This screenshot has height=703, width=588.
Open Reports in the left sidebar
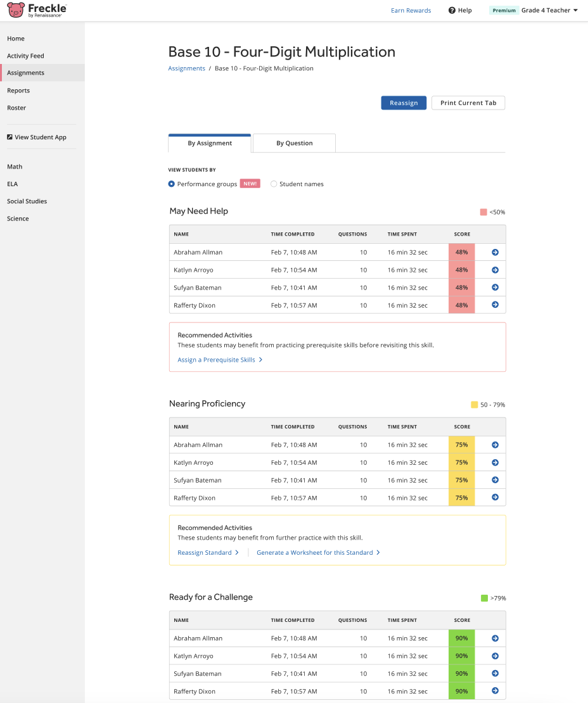tap(18, 91)
